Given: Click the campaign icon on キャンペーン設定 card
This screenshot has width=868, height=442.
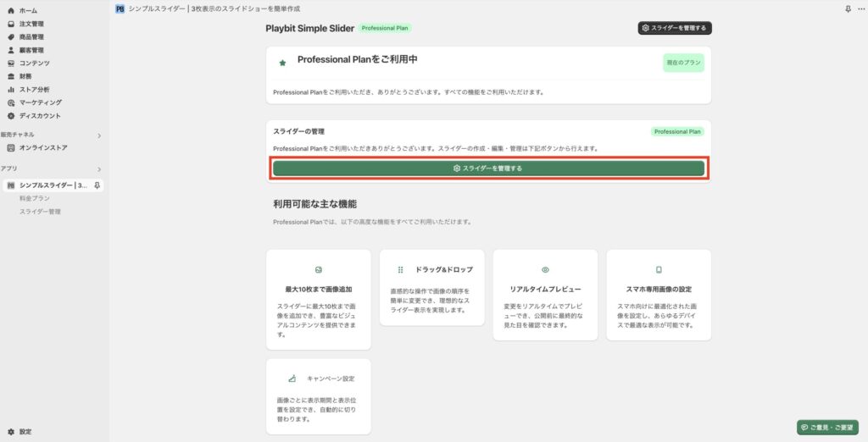Looking at the screenshot, I should (292, 378).
